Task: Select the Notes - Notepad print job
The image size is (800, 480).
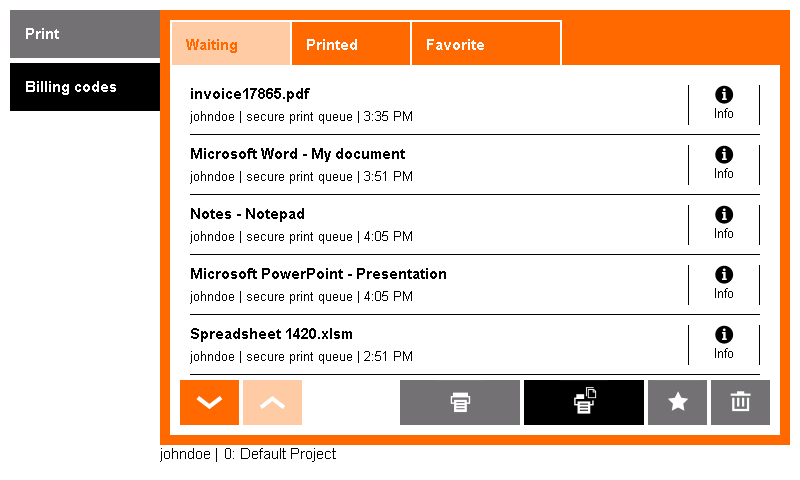Action: pos(439,225)
